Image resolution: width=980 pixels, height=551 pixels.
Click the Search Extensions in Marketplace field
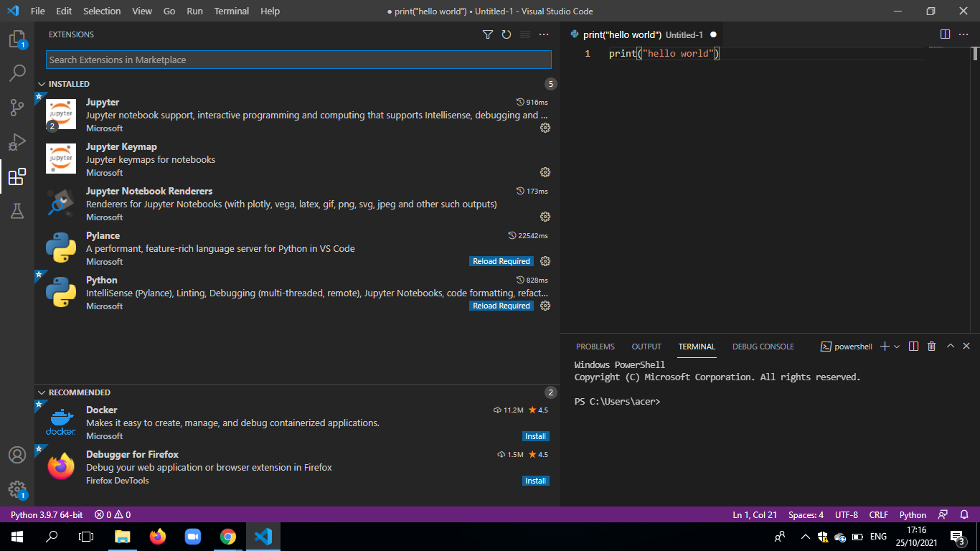click(298, 59)
